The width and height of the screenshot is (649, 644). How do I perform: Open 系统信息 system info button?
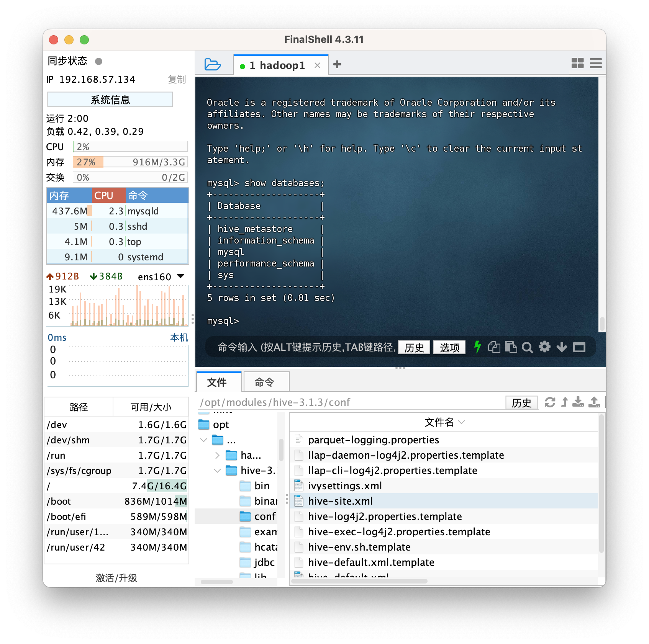pos(110,100)
